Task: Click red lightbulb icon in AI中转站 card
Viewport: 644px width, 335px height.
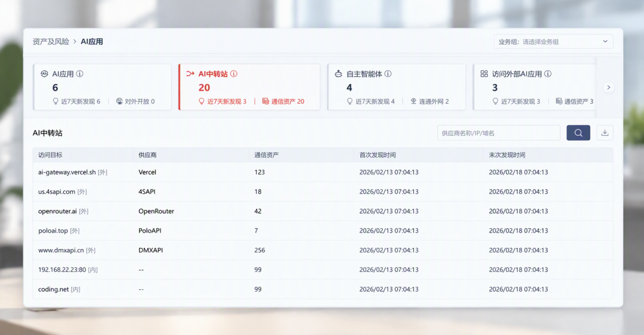Action: (x=202, y=101)
